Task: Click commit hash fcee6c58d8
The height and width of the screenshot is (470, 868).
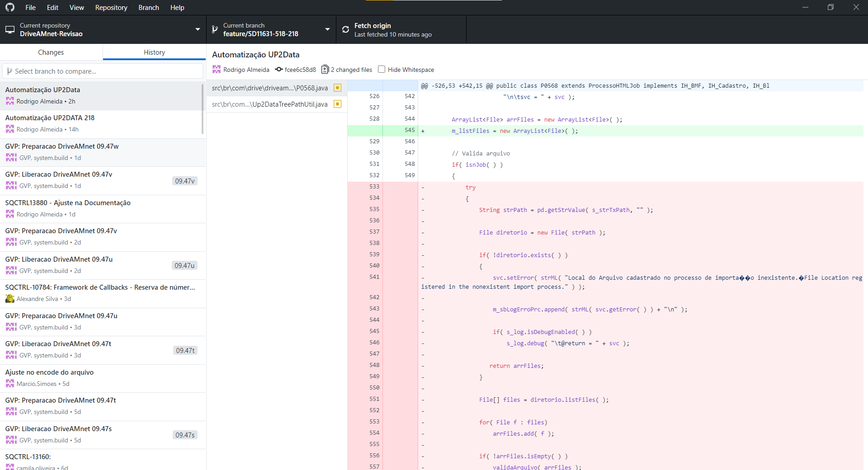Action: (x=300, y=70)
